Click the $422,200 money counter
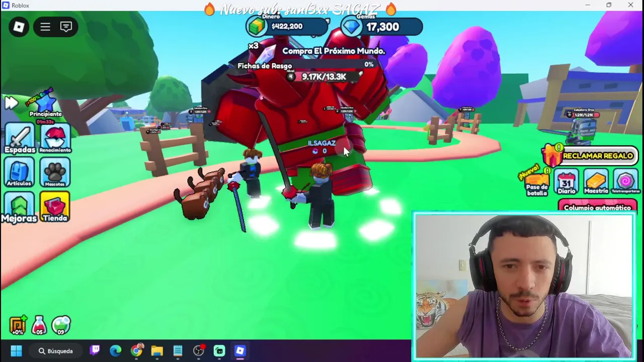 pos(287,27)
